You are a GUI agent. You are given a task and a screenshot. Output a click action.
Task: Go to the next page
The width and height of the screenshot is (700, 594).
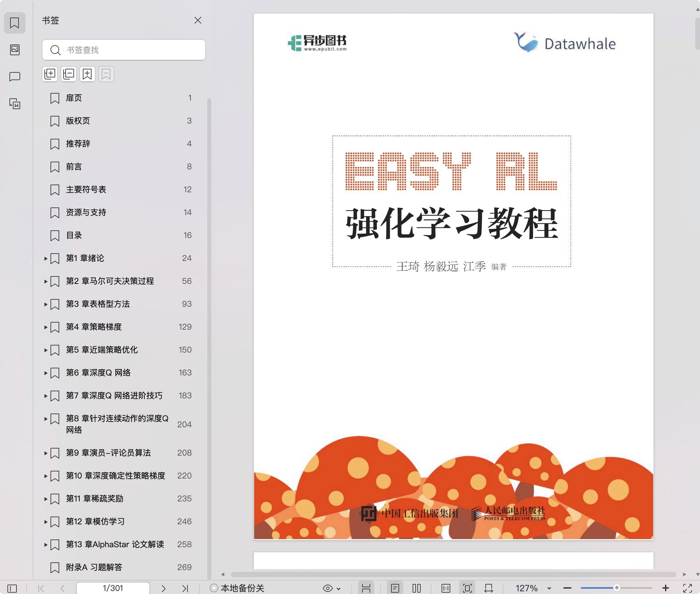[164, 588]
